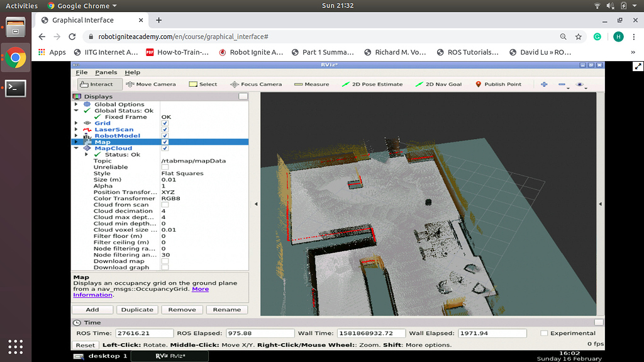The image size is (644, 362).
Task: Click the blue plus add-tool icon
Action: click(x=544, y=84)
